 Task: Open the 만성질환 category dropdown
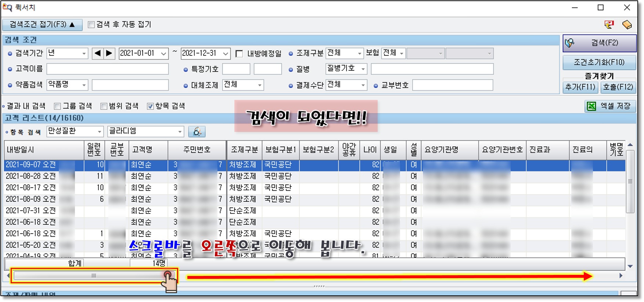coord(99,132)
